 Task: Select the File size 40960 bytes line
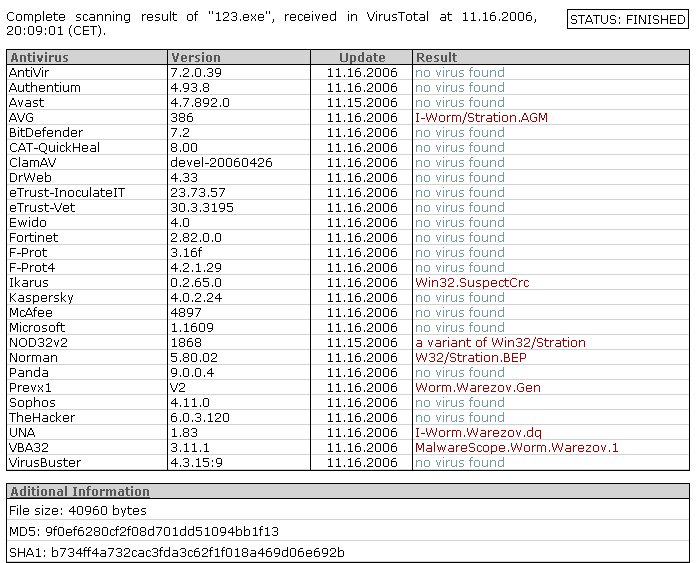pyautogui.click(x=78, y=511)
